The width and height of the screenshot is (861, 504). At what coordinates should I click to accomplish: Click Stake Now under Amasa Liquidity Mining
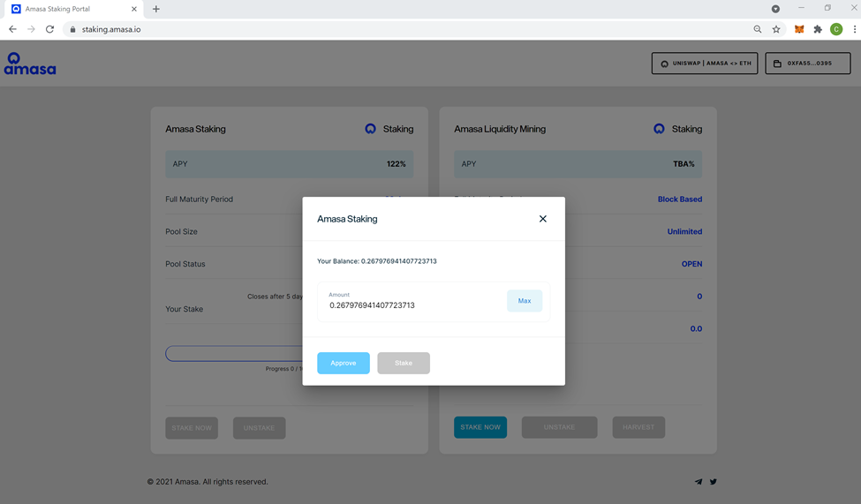point(480,427)
